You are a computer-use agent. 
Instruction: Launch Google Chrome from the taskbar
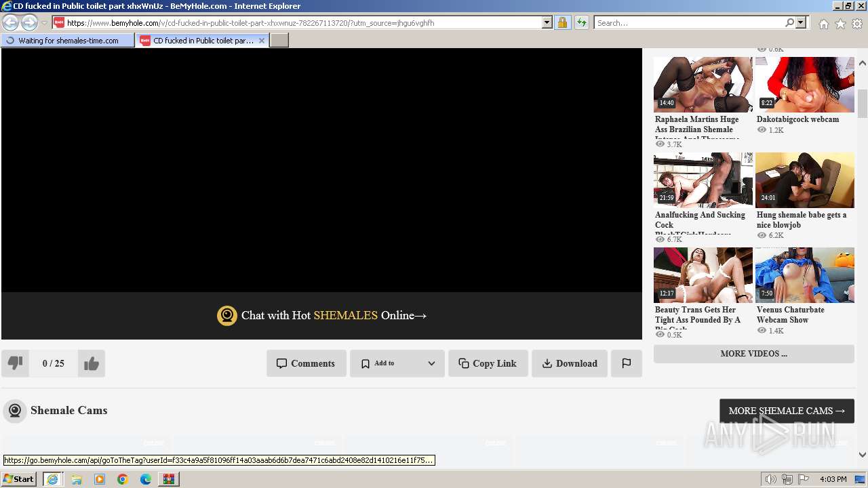point(123,479)
